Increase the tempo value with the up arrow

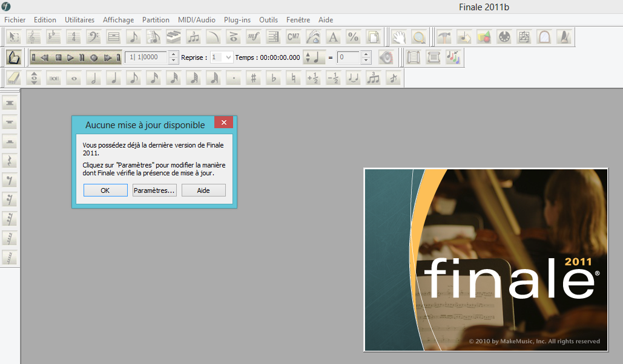pos(366,54)
